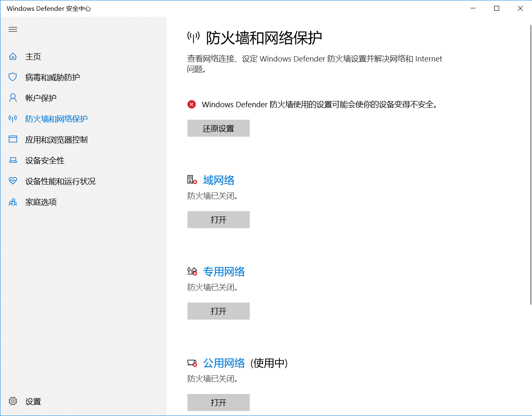Click the firewall warning message text
The height and width of the screenshot is (416, 532).
pyautogui.click(x=320, y=105)
